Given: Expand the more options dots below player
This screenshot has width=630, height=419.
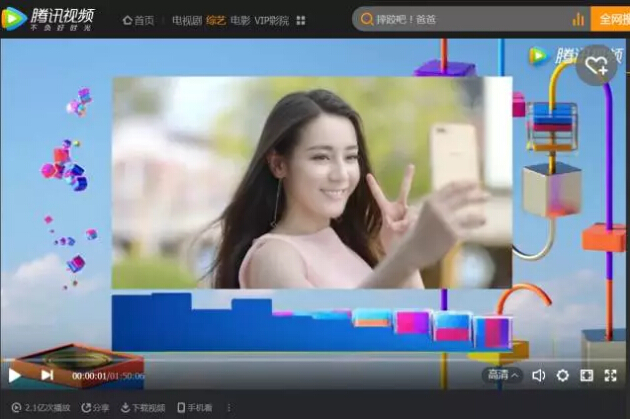Looking at the screenshot, I should pyautogui.click(x=228, y=408).
